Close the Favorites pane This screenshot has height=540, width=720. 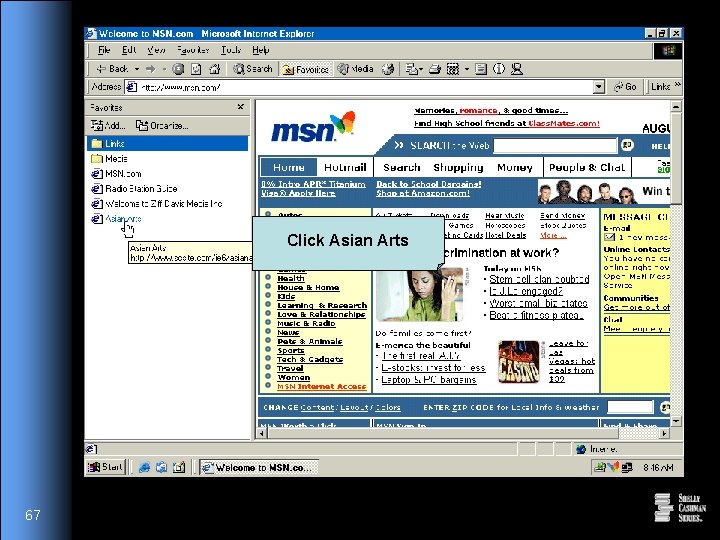pyautogui.click(x=240, y=107)
